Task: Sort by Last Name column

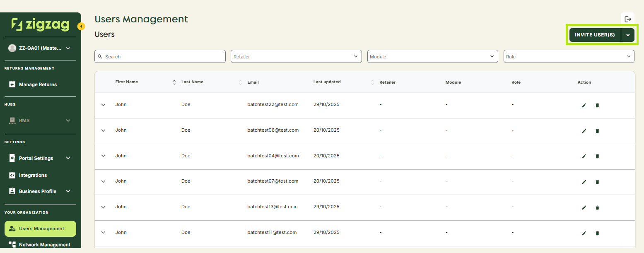Action: 241,82
